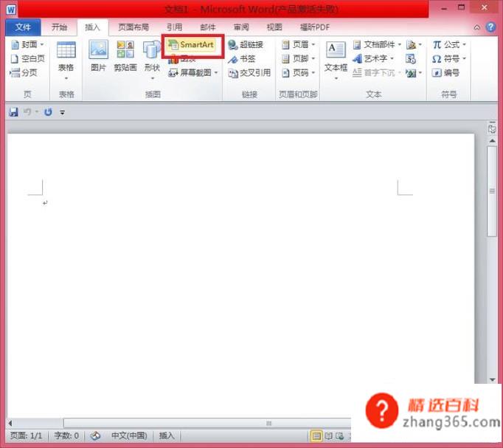Open the customize quick access toolbar dropdown
Screen dimensions: 503x448
[x=63, y=112]
